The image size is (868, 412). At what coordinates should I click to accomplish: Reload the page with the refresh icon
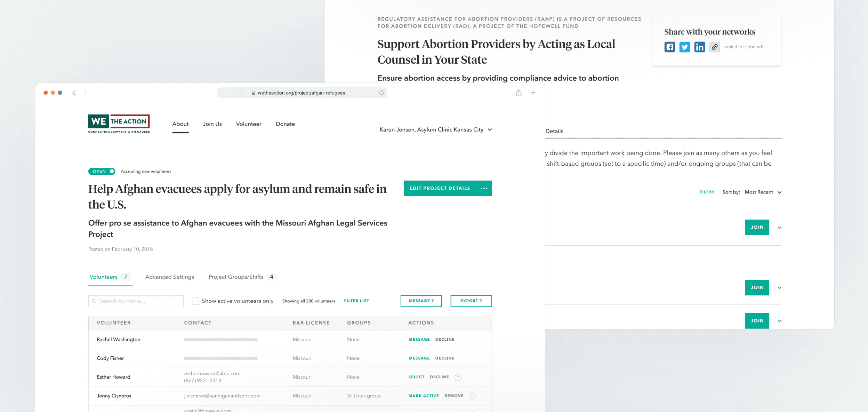[x=381, y=93]
